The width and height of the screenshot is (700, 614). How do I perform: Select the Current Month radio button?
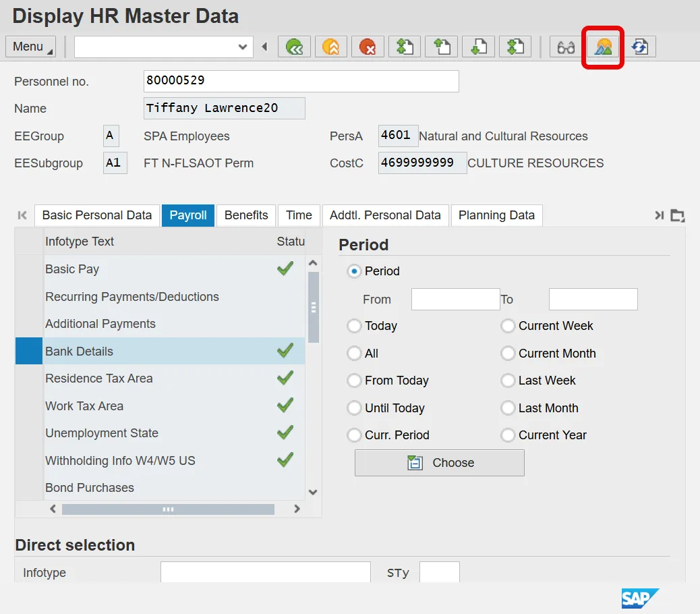click(x=508, y=354)
